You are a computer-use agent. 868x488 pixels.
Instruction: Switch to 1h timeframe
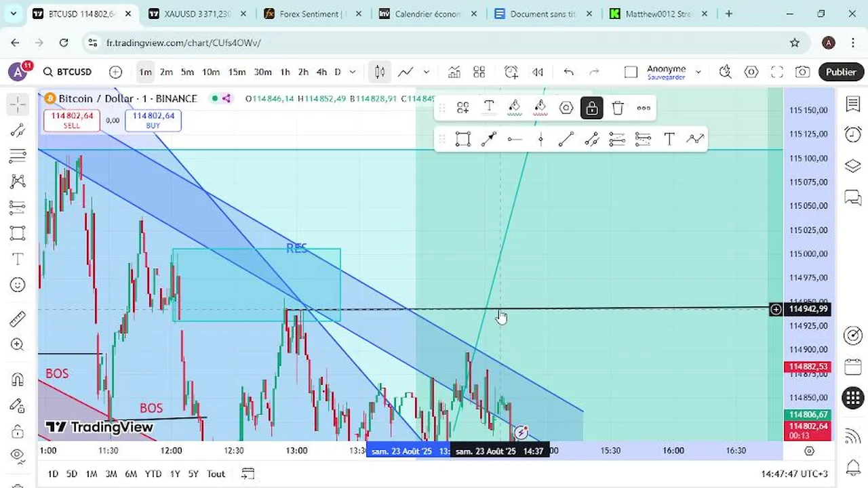[285, 72]
